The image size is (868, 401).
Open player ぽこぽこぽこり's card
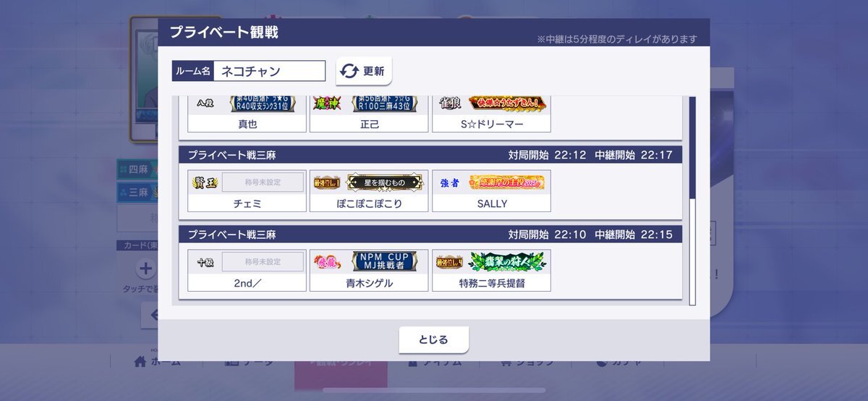tap(369, 191)
